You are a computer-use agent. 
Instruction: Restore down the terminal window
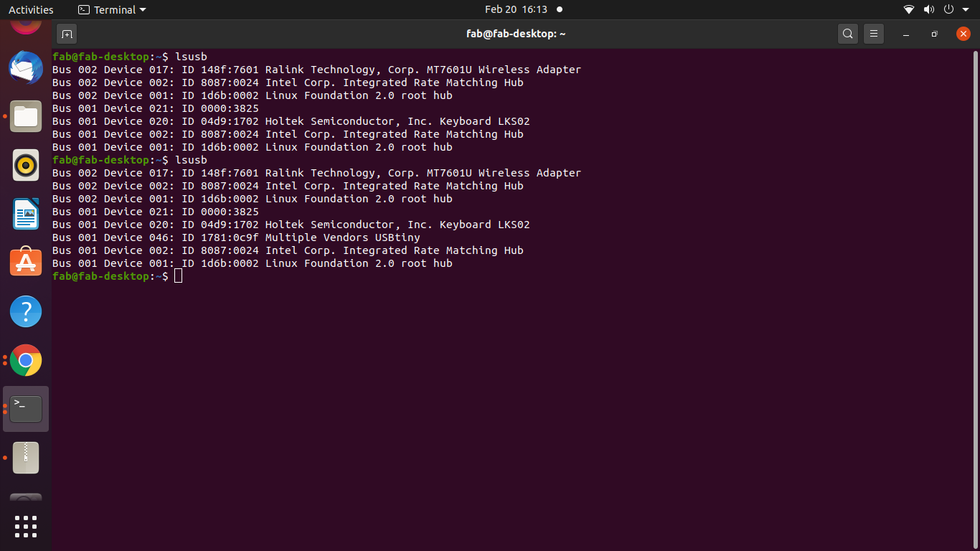click(x=934, y=34)
